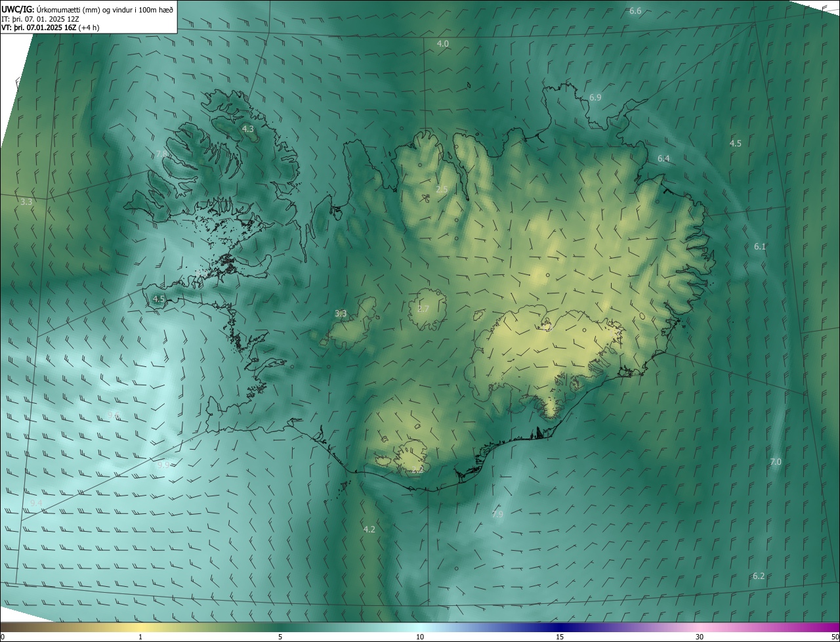840x642 pixels.
Task: Click the 4.3 label in the Westfjords
Action: click(x=247, y=129)
